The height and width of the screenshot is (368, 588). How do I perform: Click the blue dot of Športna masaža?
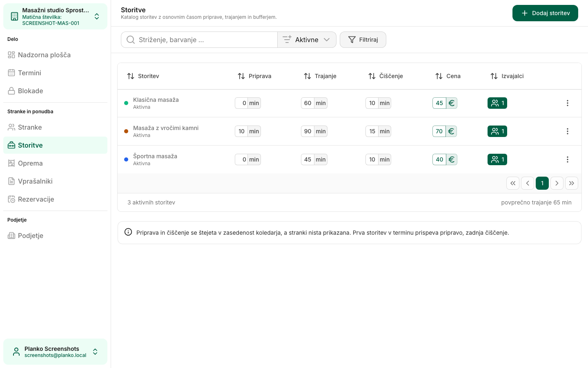coord(126,159)
